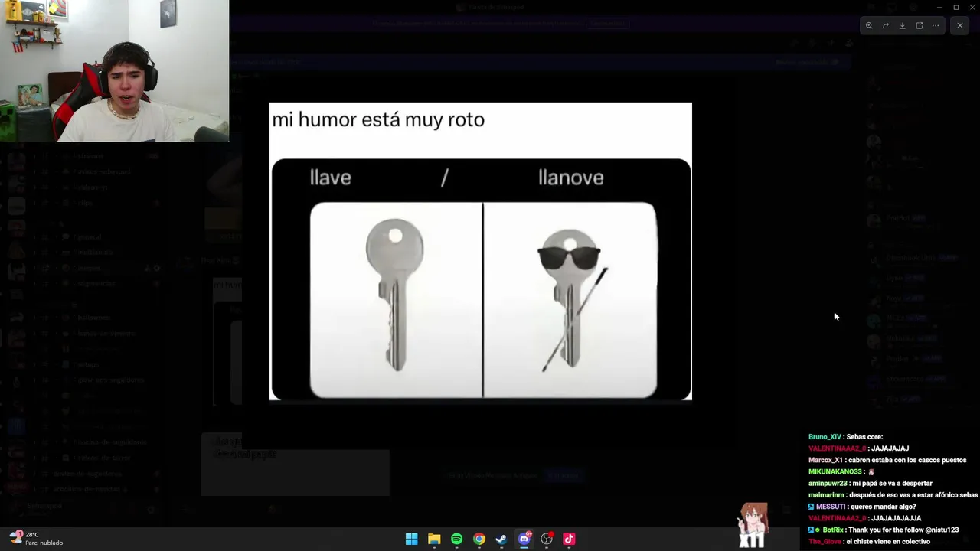Viewport: 980px width, 551px height.
Task: Click the llave / llanove meme image
Action: [481, 251]
